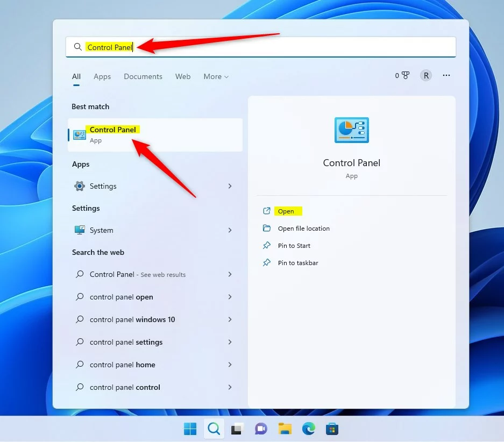504x442 pixels.
Task: Expand the 'control panel home' arrow
Action: click(x=230, y=365)
